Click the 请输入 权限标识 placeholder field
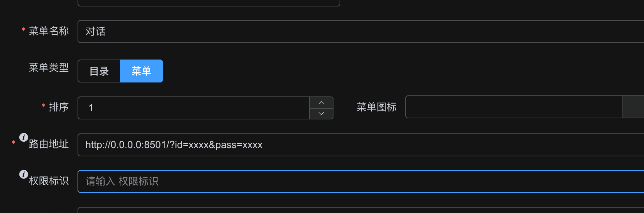The image size is (644, 213). tap(361, 181)
